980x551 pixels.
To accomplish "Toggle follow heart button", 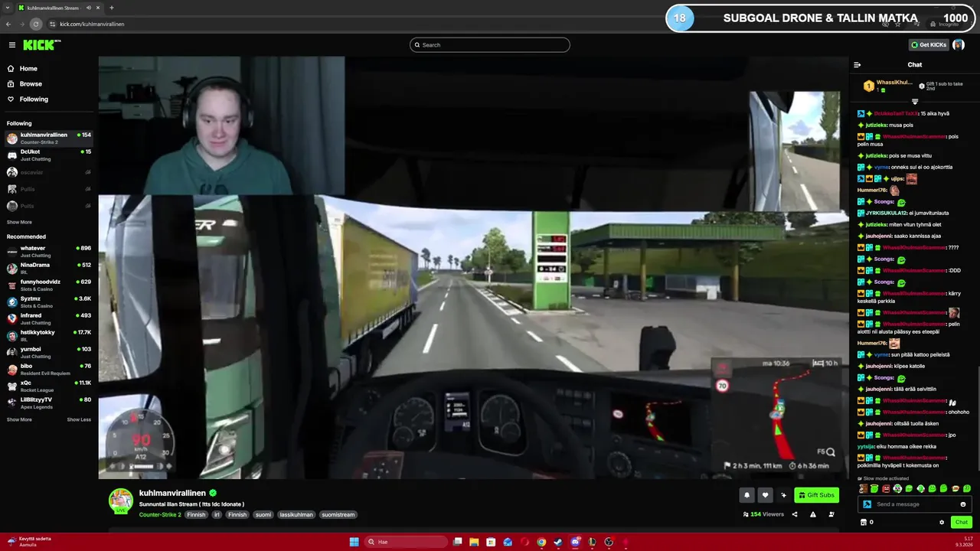I will click(765, 495).
